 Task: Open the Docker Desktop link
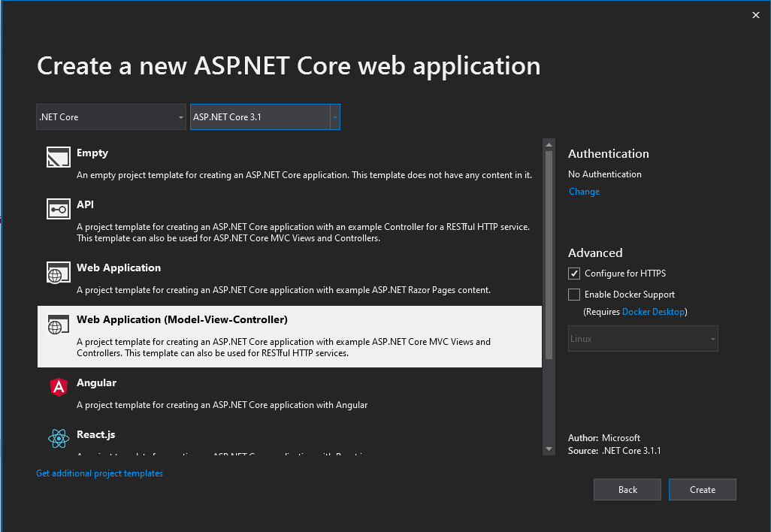[653, 312]
